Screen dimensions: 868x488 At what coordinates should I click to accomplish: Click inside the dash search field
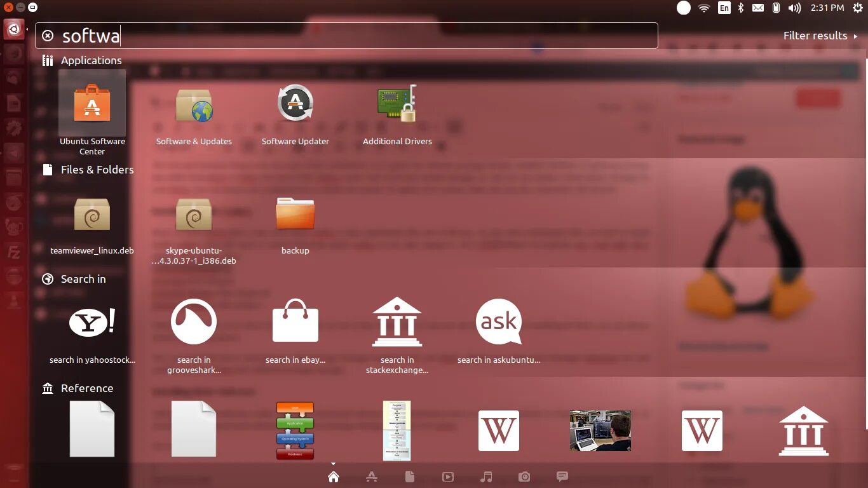[346, 36]
